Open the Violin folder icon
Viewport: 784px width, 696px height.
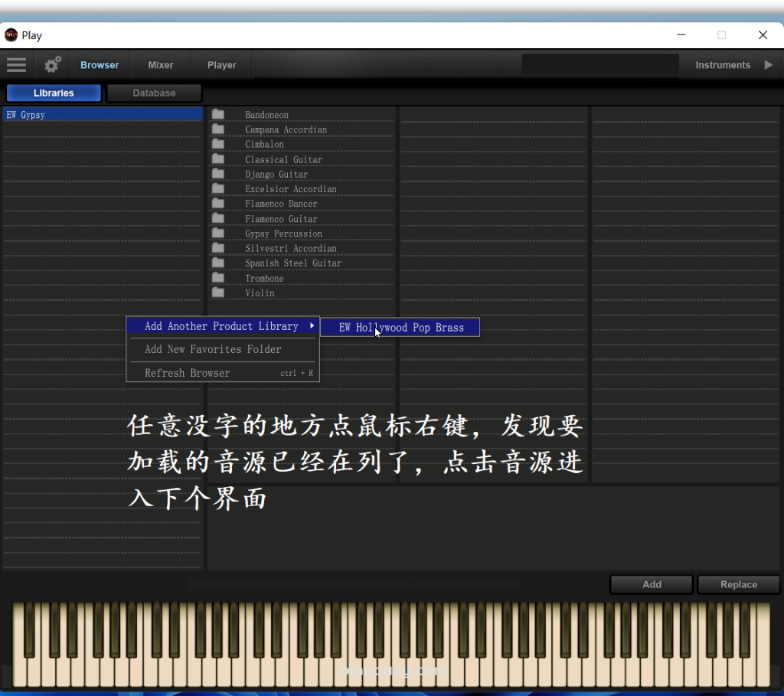[x=218, y=292]
